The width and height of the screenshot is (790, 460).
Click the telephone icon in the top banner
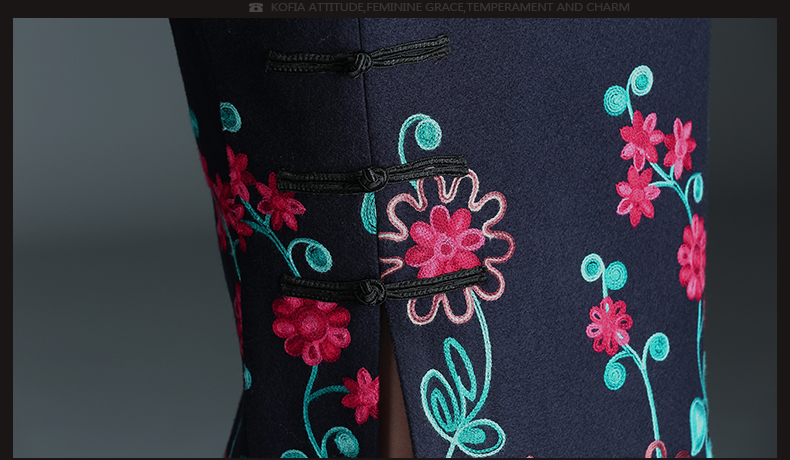[256, 8]
